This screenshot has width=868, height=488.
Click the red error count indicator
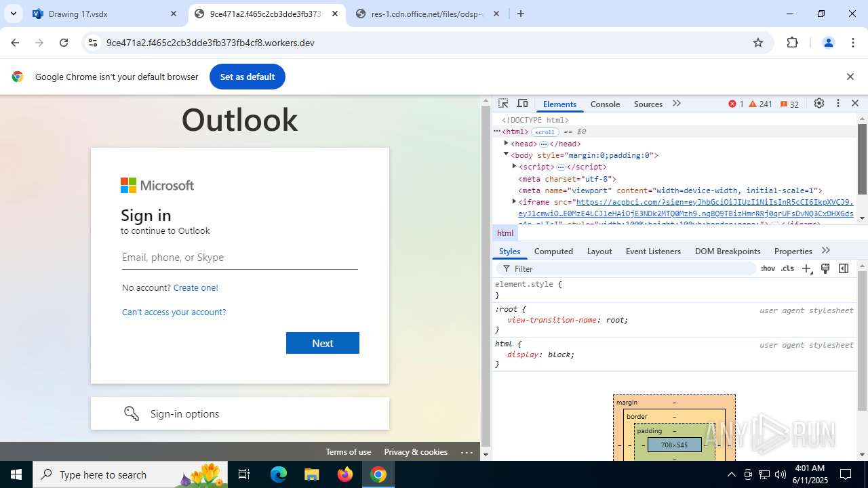click(x=736, y=104)
